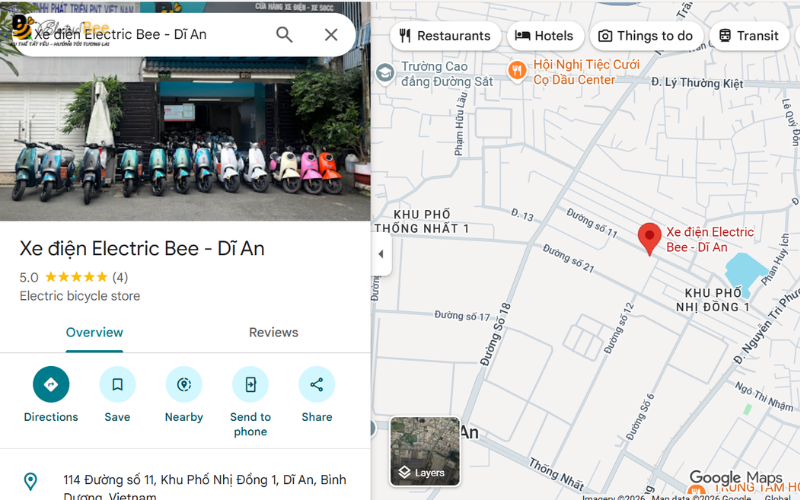Viewport: 800px width, 500px height.
Task: Filter map by Hotels chip
Action: tap(545, 36)
